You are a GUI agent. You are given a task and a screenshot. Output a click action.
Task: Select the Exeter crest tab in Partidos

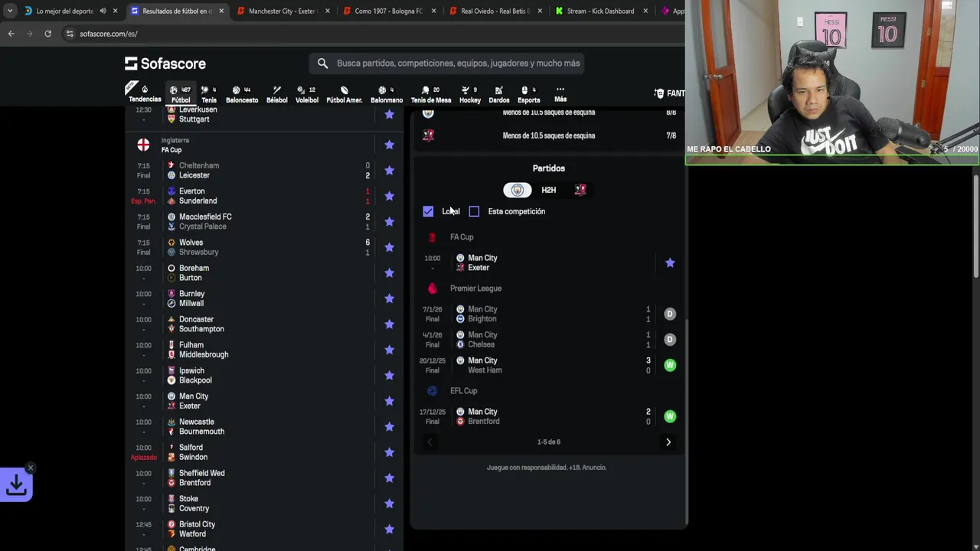[x=580, y=190]
